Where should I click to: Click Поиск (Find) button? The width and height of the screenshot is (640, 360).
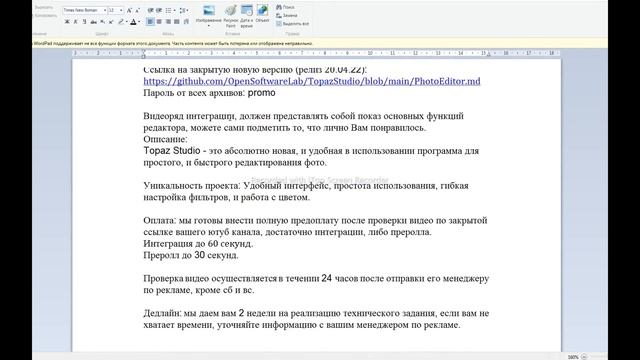pos(285,7)
